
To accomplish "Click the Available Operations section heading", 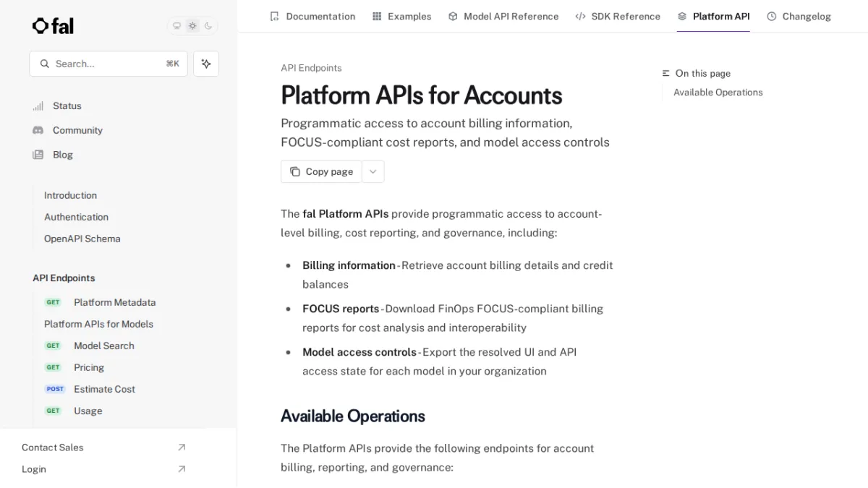I will 353,416.
